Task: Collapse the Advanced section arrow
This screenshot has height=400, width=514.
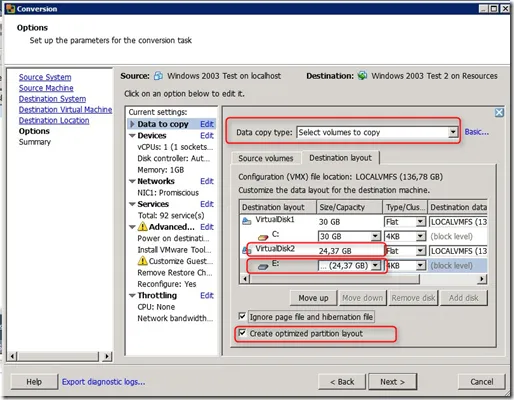Action: pyautogui.click(x=132, y=227)
